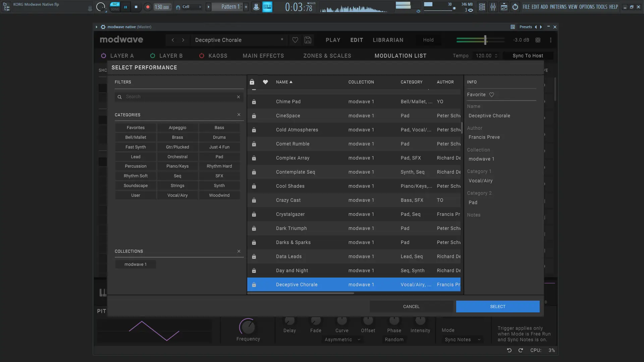Image resolution: width=644 pixels, height=362 pixels.
Task: Expand the Asymmetric curve dropdown
Action: coord(342,340)
